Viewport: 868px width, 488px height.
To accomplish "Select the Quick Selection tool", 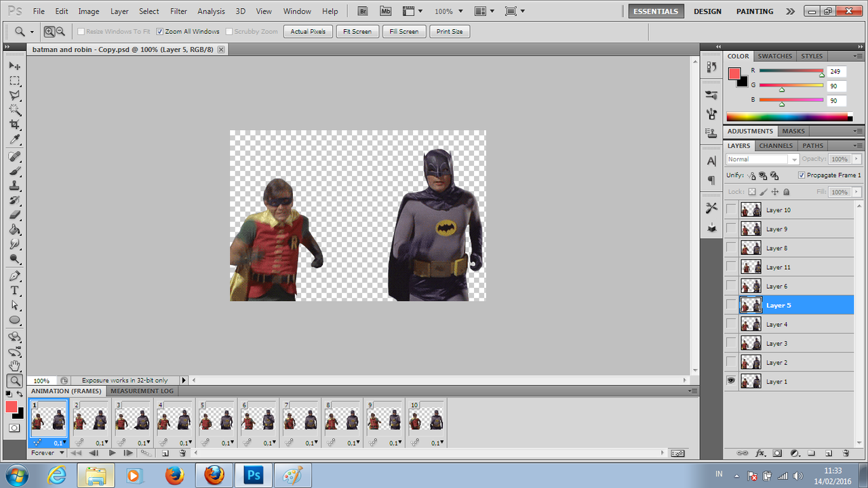I will [14, 110].
